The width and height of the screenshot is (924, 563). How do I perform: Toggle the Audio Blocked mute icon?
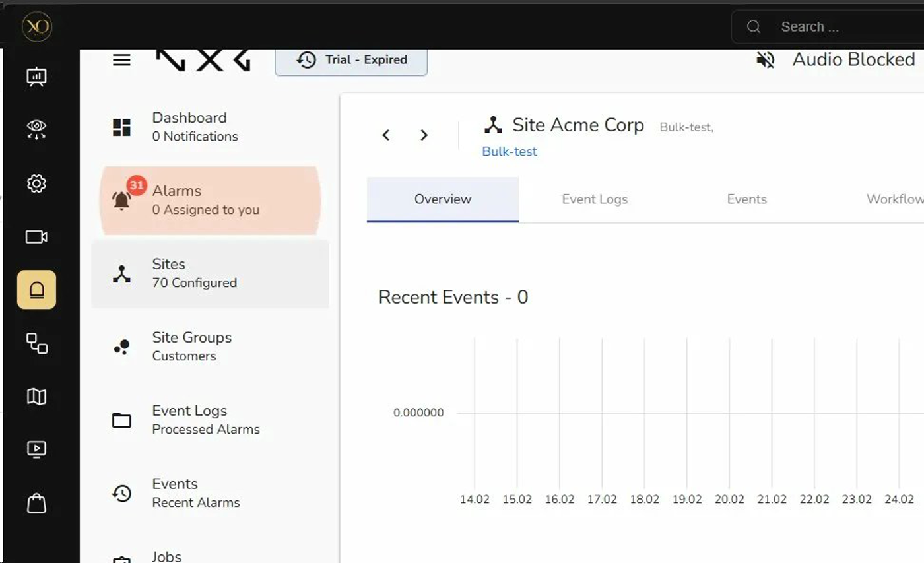[765, 60]
